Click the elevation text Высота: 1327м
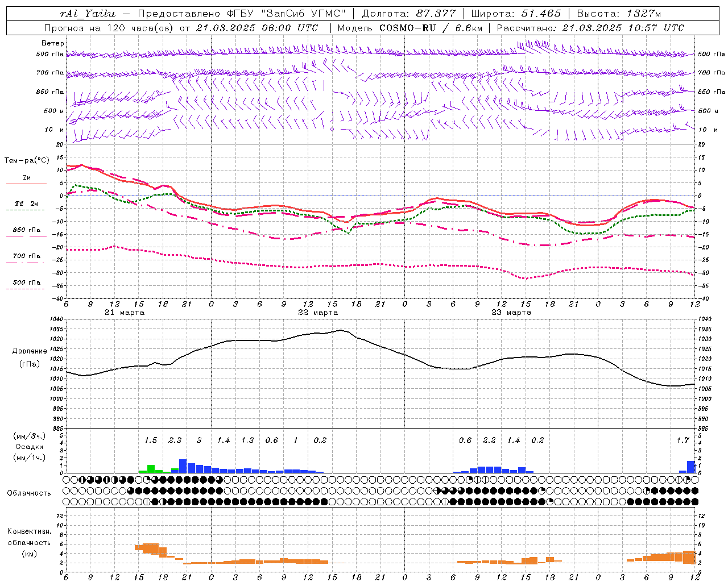The width and height of the screenshot is (728, 582). click(619, 14)
